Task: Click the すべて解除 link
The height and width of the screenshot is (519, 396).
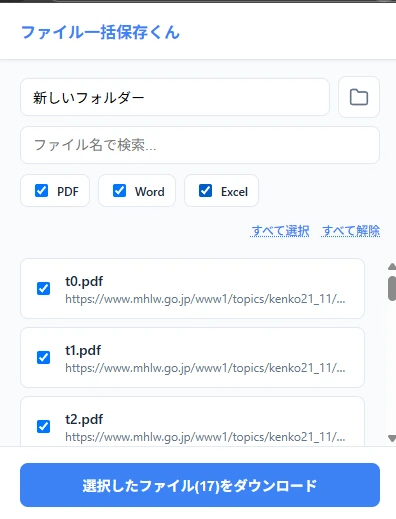Action: pos(351,231)
